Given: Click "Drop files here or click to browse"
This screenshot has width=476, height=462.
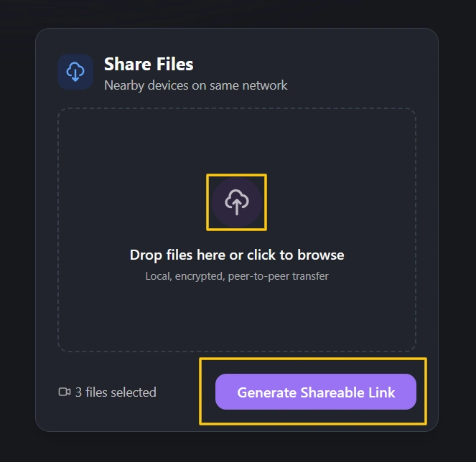Looking at the screenshot, I should pos(237,255).
